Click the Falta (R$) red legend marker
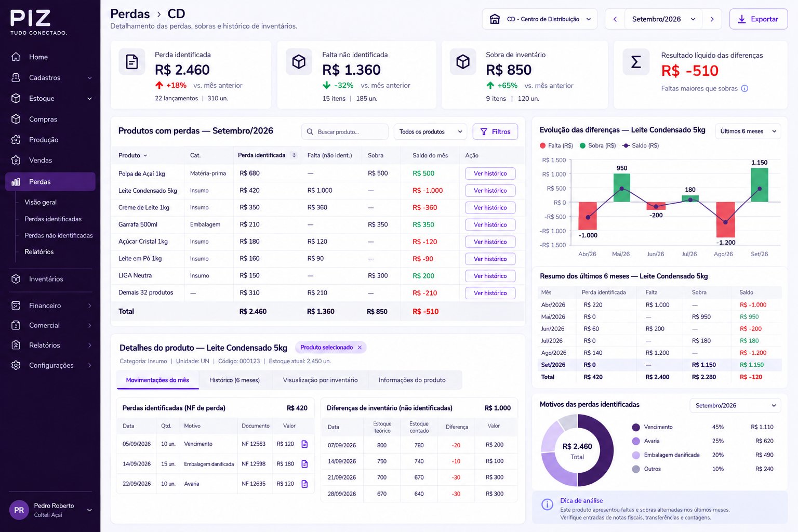The height and width of the screenshot is (532, 798). 543,145
